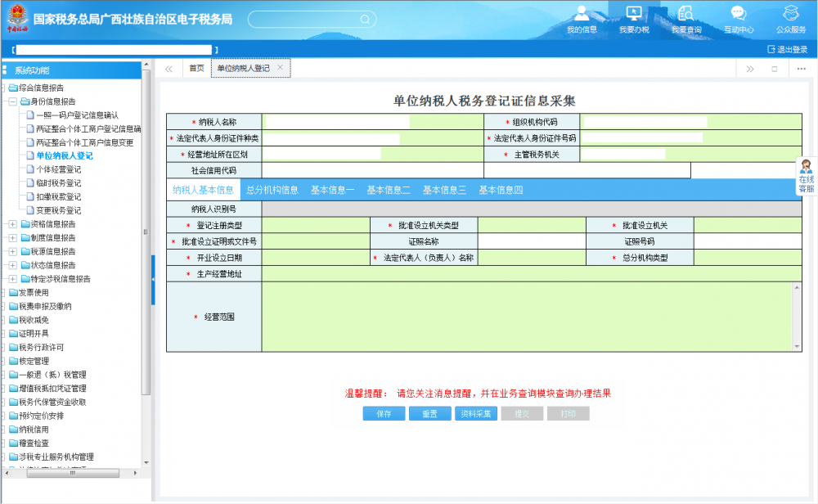818x504 pixels.
Task: Click the 退出登录 logout icon
Action: click(771, 49)
